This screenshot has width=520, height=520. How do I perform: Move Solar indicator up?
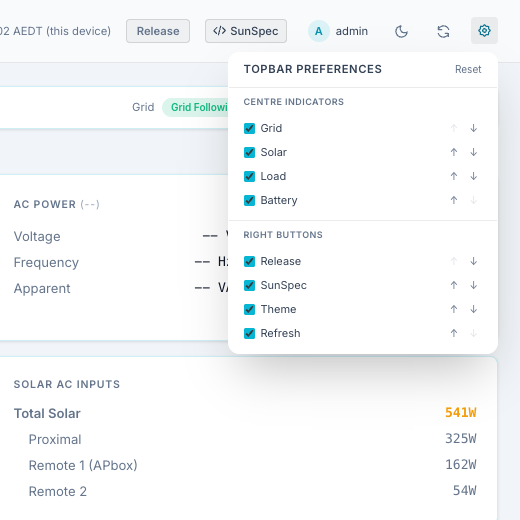point(454,152)
